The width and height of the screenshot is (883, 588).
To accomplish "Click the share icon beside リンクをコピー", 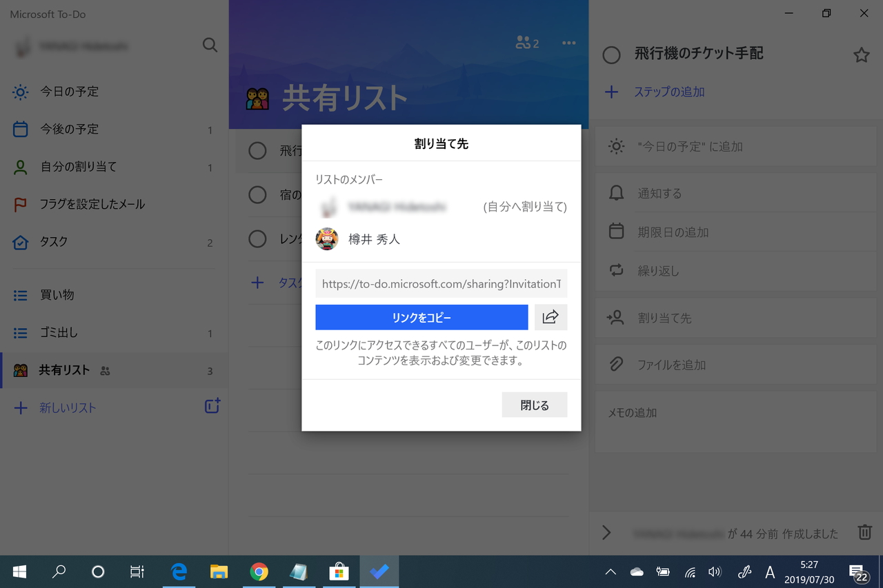I will click(550, 317).
